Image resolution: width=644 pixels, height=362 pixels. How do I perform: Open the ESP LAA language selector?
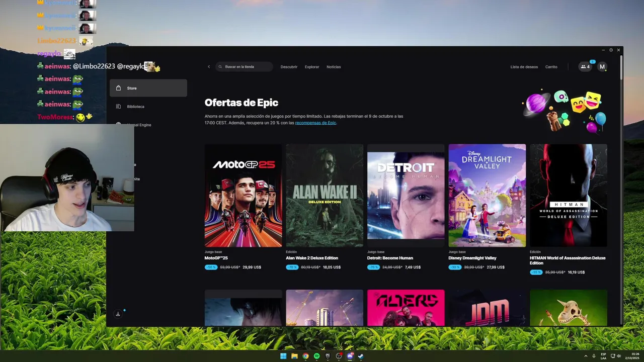pyautogui.click(x=603, y=356)
